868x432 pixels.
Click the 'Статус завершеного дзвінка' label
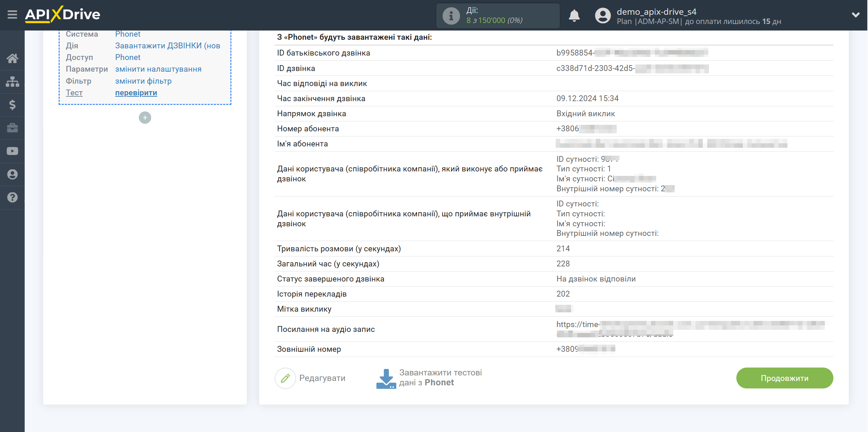[x=330, y=279]
